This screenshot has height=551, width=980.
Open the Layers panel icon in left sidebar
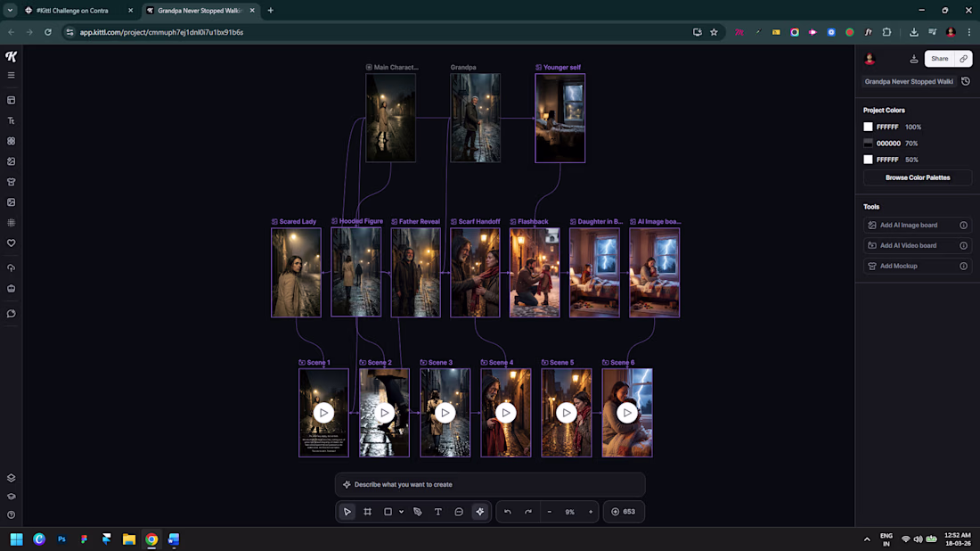click(x=11, y=478)
